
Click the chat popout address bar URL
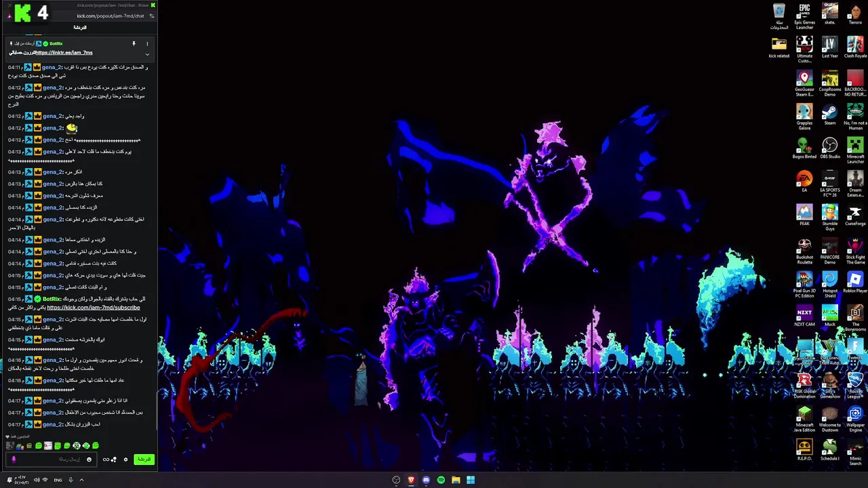click(x=111, y=16)
